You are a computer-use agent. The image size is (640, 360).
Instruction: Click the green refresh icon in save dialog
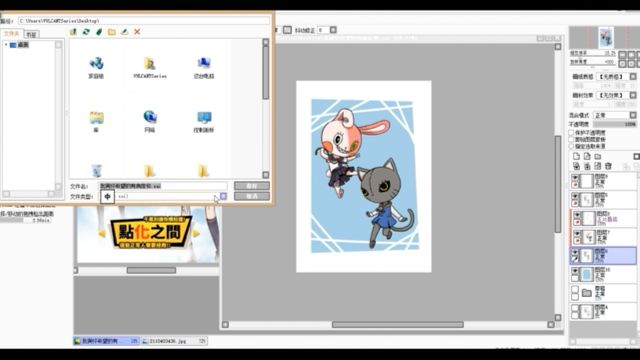[86, 31]
